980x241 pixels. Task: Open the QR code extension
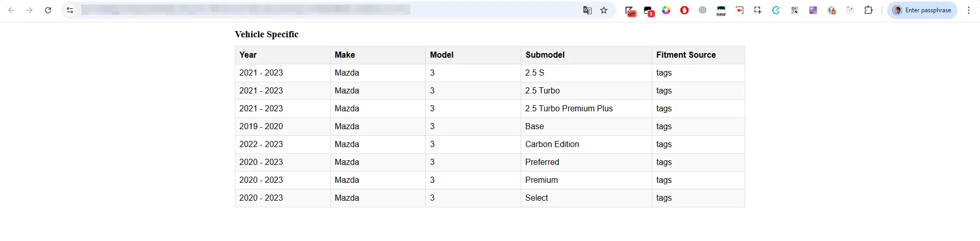795,10
